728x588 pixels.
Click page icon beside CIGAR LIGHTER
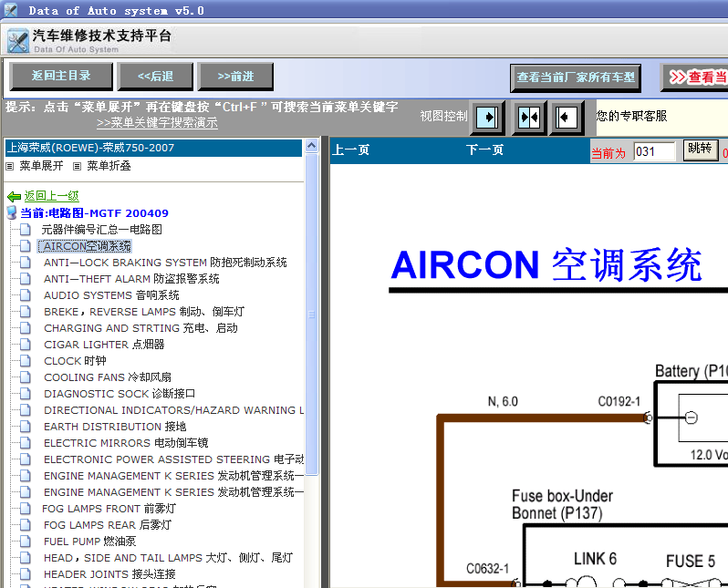[25, 345]
